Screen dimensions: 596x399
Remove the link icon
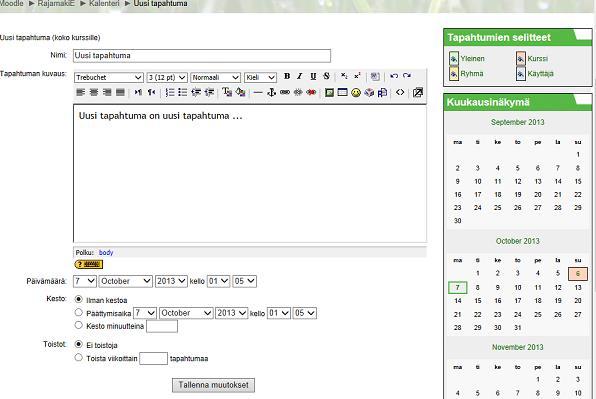298,92
